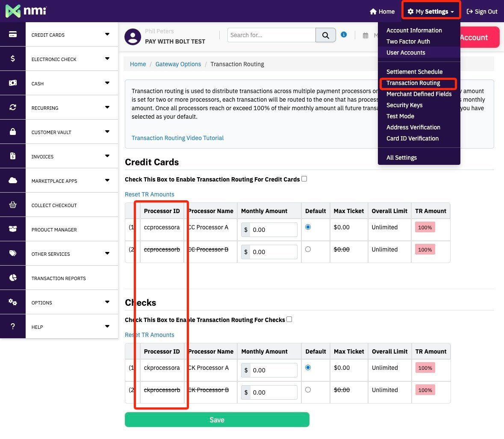504x439 pixels.
Task: Select CK Processor B as default
Action: [x=308, y=389]
